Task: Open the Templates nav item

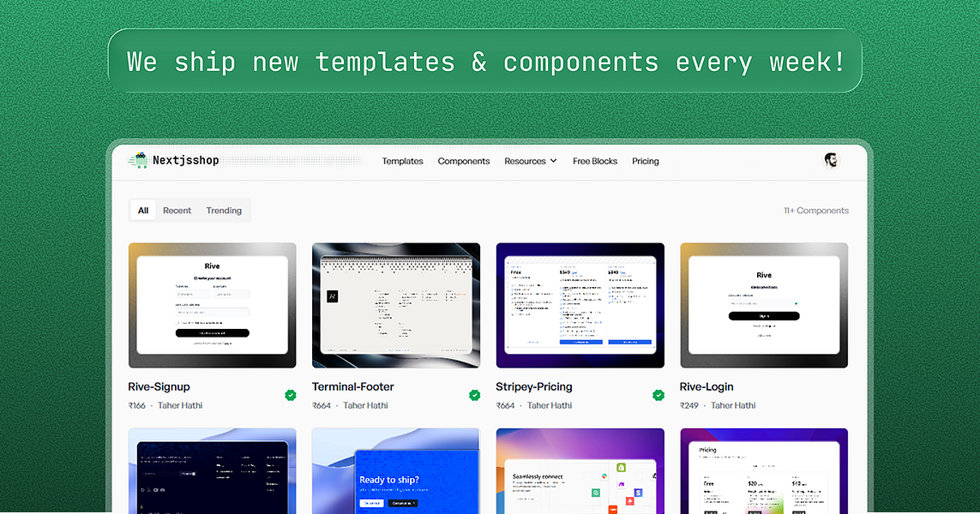Action: (402, 161)
